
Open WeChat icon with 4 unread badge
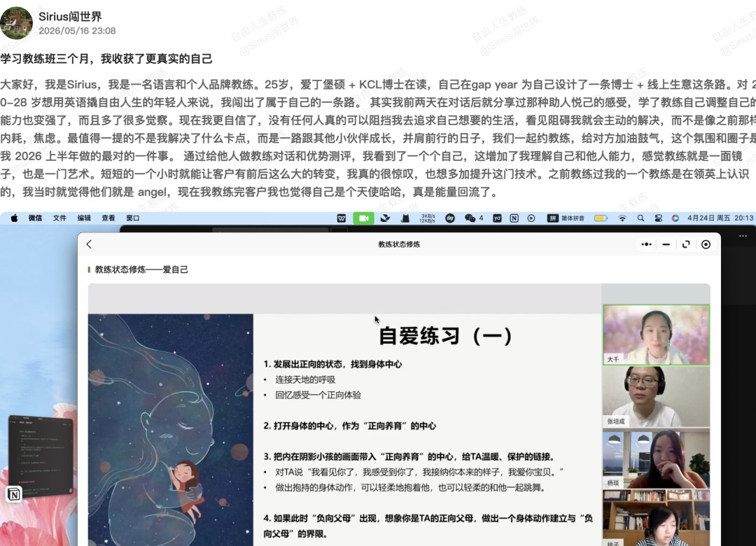pos(473,218)
